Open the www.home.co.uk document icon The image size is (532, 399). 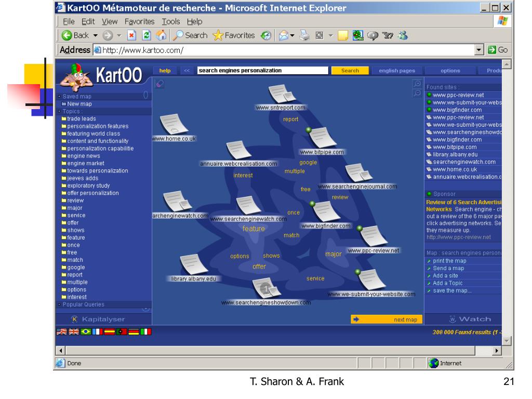pos(174,125)
